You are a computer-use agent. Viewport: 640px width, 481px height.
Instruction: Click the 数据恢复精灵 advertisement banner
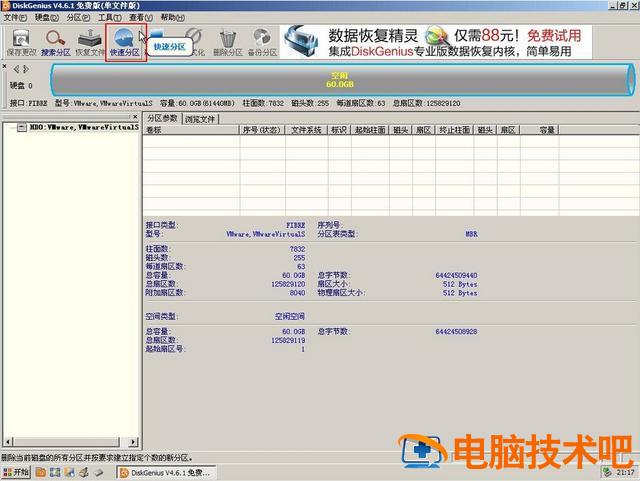(x=450, y=42)
